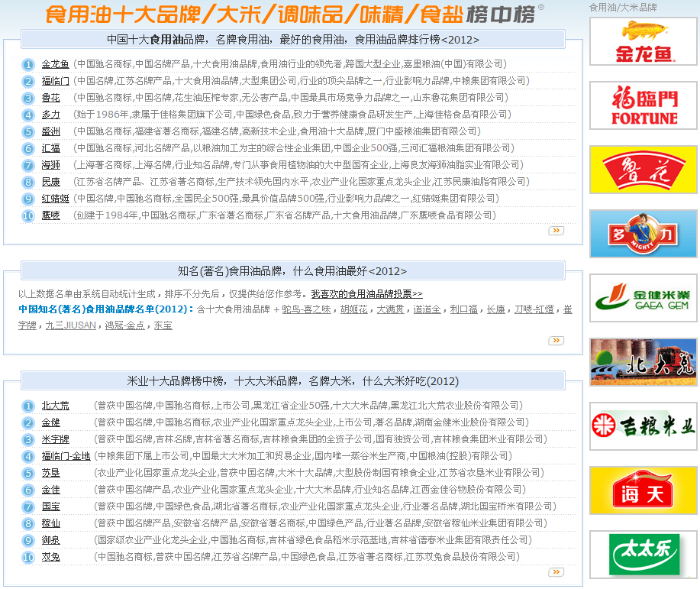Click the 海狮 brand link

click(x=51, y=165)
